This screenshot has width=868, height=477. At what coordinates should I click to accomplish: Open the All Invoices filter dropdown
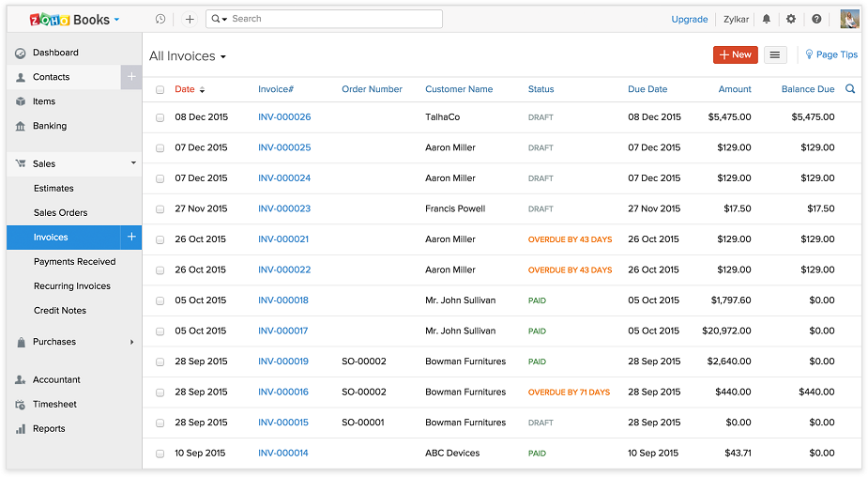pos(187,56)
